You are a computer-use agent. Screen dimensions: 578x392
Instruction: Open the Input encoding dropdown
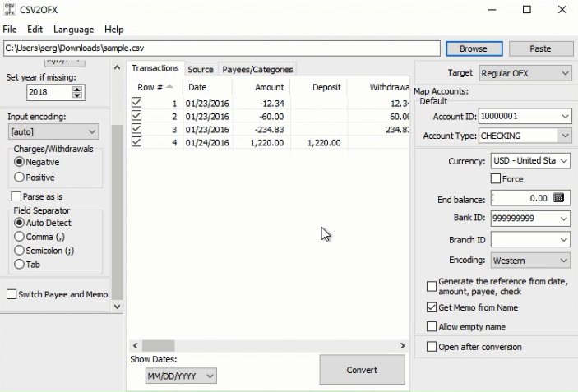53,131
